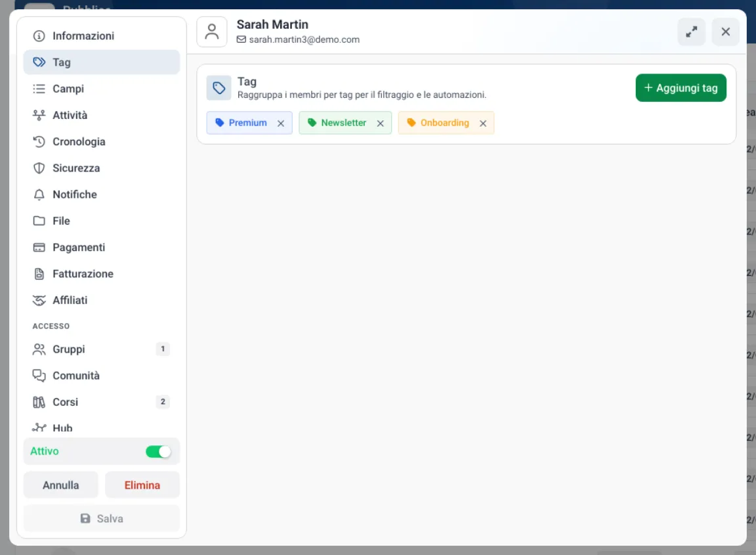Open Affiliati section
Image resolution: width=756 pixels, height=555 pixels.
(x=101, y=300)
